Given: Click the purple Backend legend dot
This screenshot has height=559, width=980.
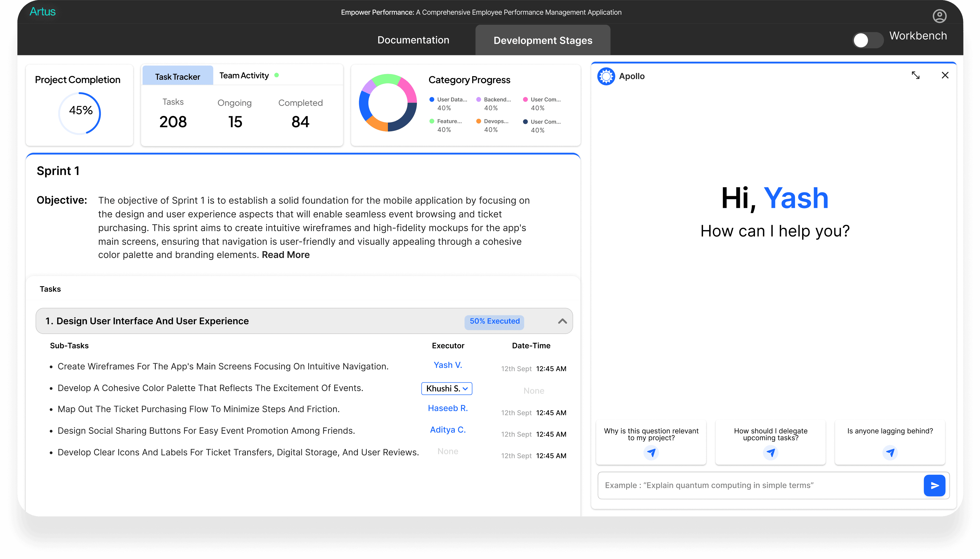Looking at the screenshot, I should coord(478,99).
